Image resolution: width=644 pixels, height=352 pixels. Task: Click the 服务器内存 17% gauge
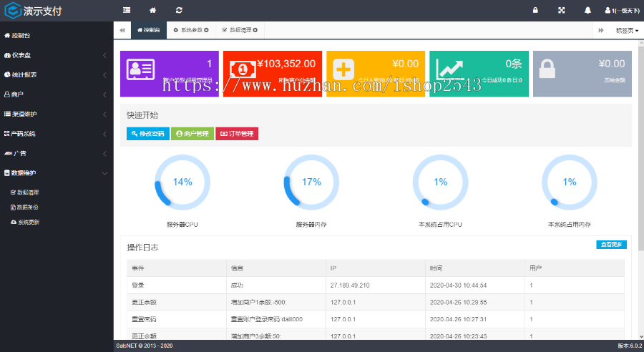(311, 182)
